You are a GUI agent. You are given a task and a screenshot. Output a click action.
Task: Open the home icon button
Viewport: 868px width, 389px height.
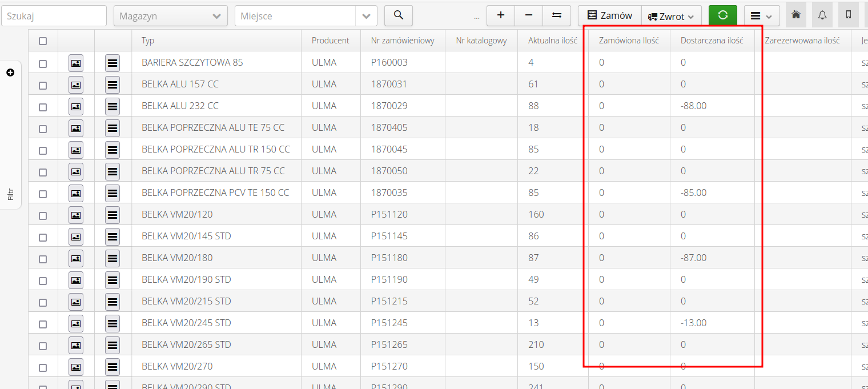click(795, 15)
